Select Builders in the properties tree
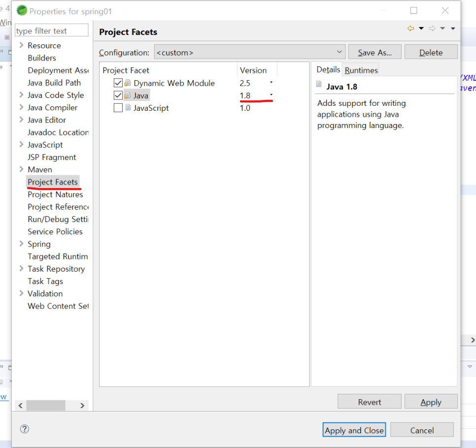 pos(42,58)
